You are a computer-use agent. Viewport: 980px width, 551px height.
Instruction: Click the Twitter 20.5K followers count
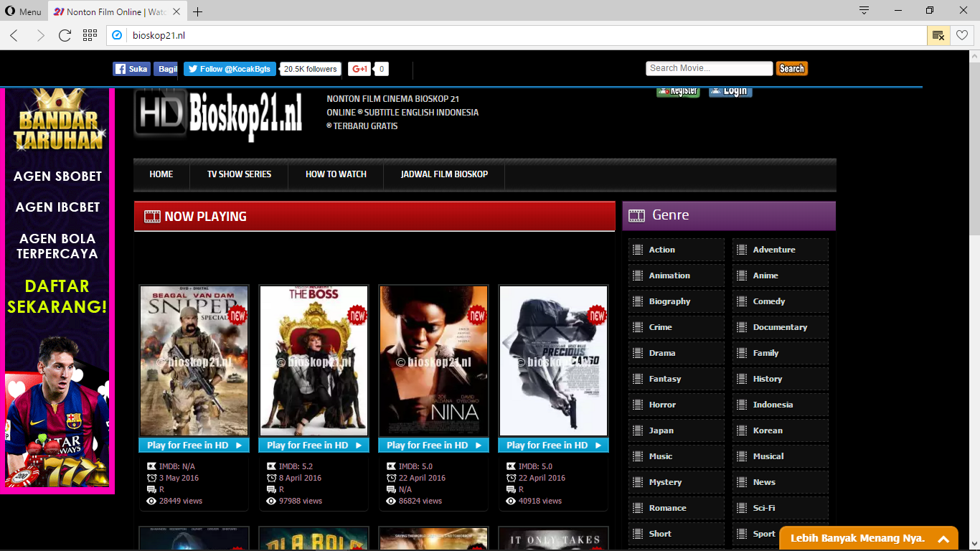coord(310,69)
